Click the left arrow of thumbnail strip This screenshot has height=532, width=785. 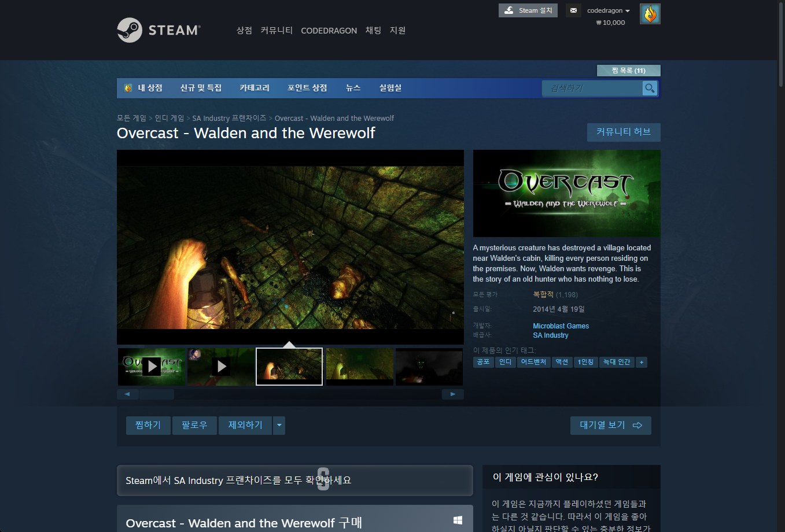coord(127,394)
